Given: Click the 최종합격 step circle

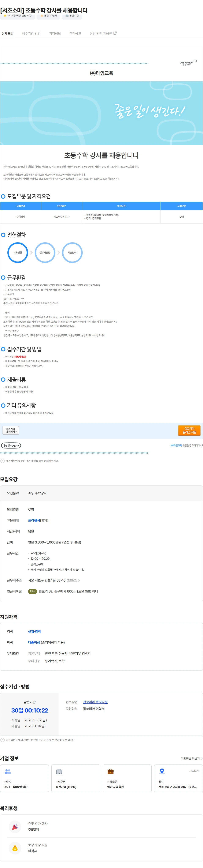Looking at the screenshot, I should pyautogui.click(x=72, y=252).
